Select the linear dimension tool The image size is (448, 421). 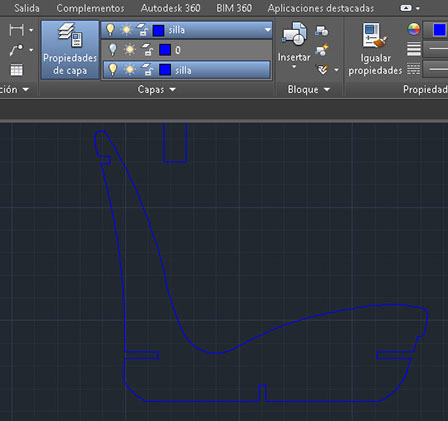(16, 30)
